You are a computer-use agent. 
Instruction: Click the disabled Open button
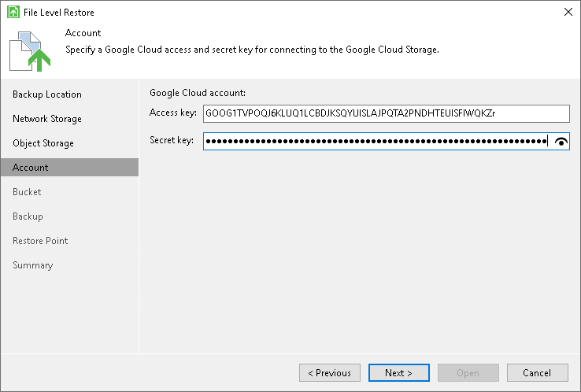468,373
